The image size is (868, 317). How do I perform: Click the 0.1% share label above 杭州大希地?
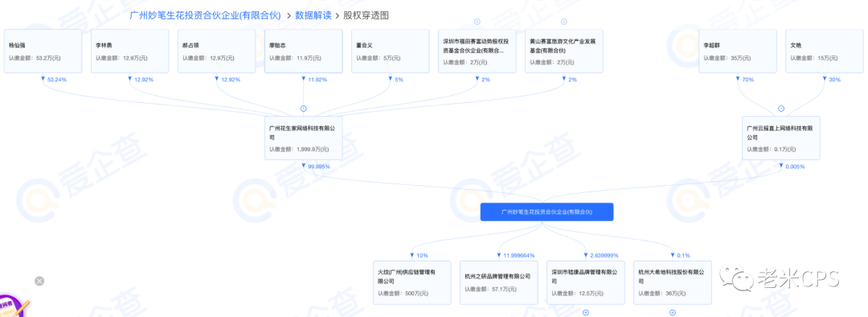(x=684, y=256)
